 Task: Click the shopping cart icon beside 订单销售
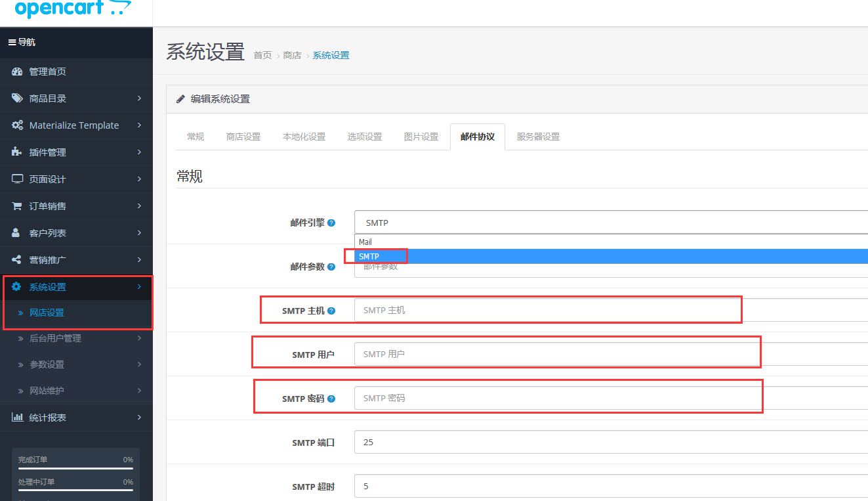(x=17, y=206)
